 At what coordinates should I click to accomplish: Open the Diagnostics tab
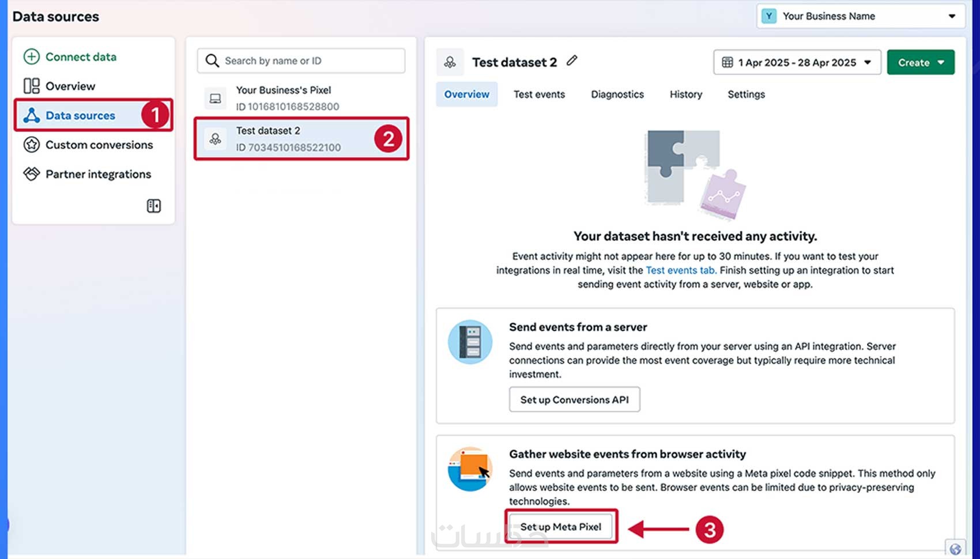click(617, 94)
